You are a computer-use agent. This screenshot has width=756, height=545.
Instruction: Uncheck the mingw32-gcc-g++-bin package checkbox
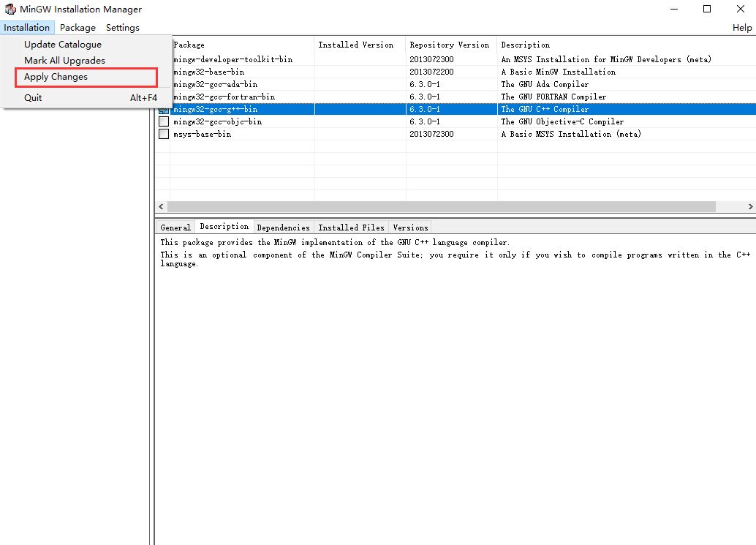(163, 108)
